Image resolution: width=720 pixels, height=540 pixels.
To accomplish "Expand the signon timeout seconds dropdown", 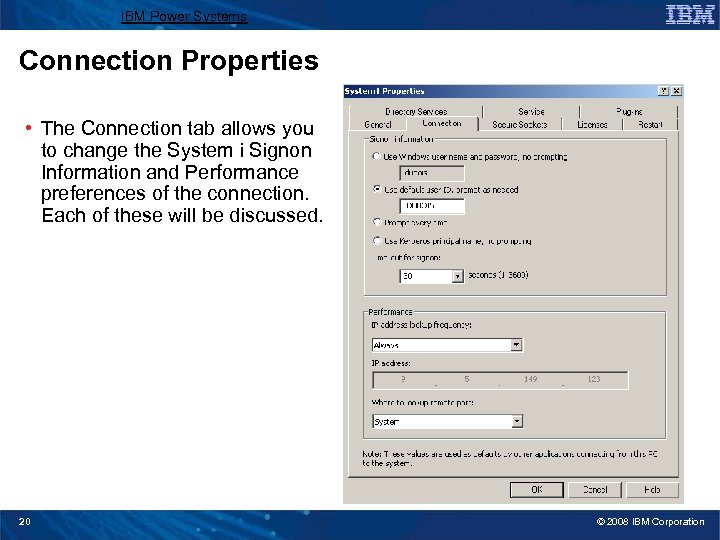I will [457, 276].
